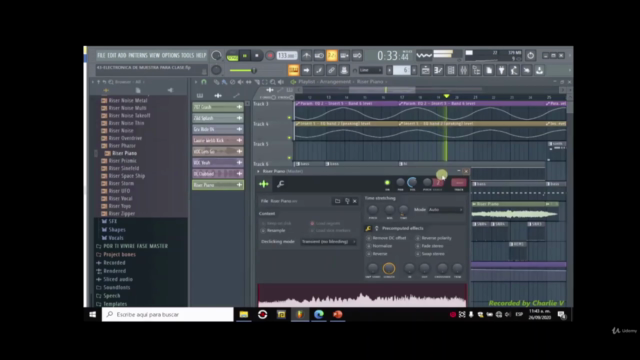Toggle the Track 4 mute LED
The width and height of the screenshot is (640, 360).
(x=289, y=138)
